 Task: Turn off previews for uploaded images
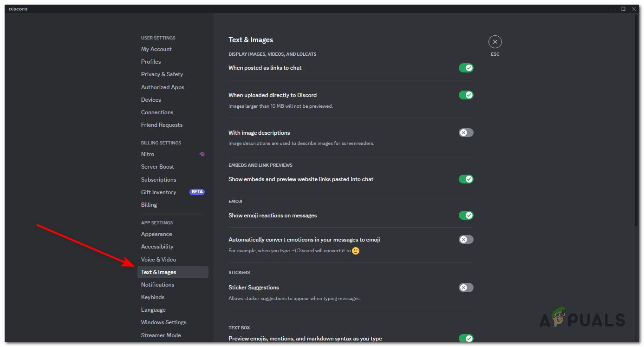click(x=466, y=95)
